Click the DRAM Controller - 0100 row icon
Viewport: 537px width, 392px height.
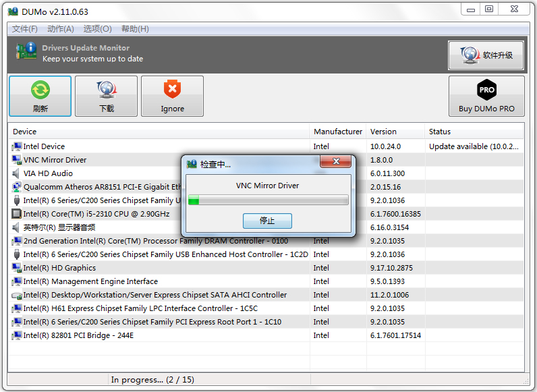(16, 241)
